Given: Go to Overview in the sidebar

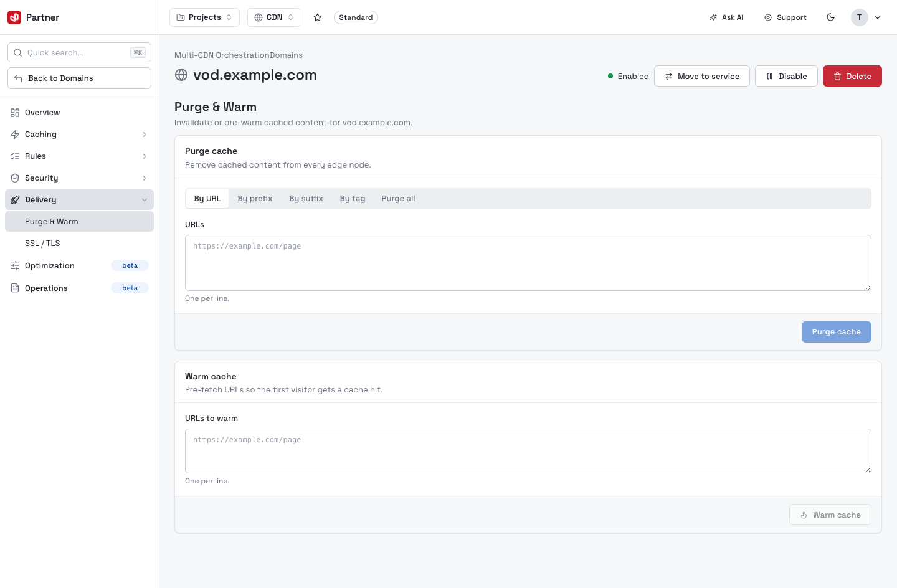Looking at the screenshot, I should pyautogui.click(x=79, y=113).
